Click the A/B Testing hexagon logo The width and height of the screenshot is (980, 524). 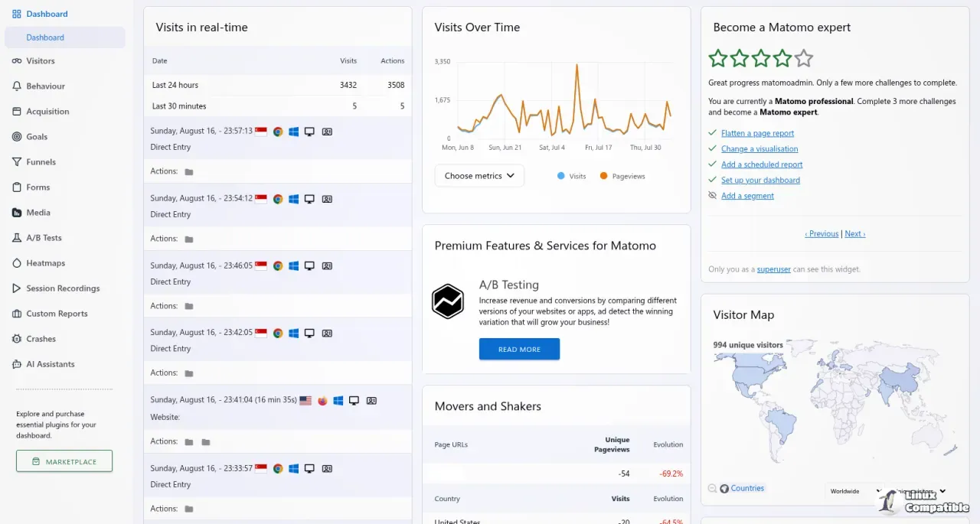(448, 301)
